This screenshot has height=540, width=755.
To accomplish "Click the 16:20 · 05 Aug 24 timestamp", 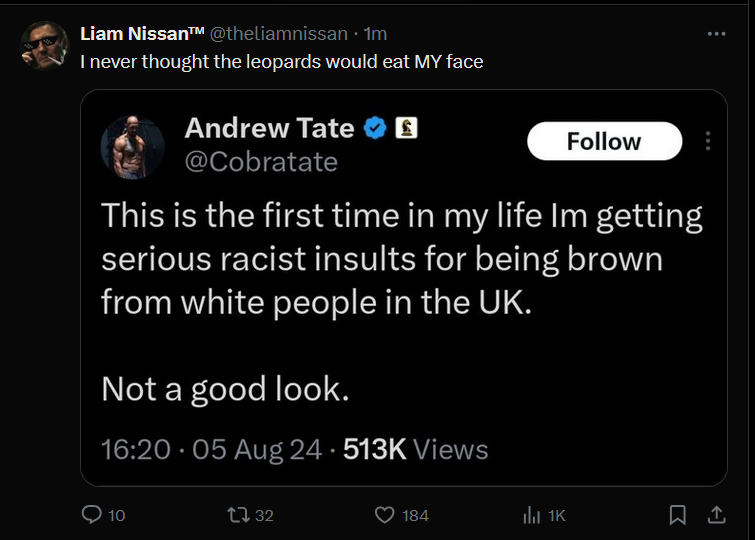I will pyautogui.click(x=211, y=449).
